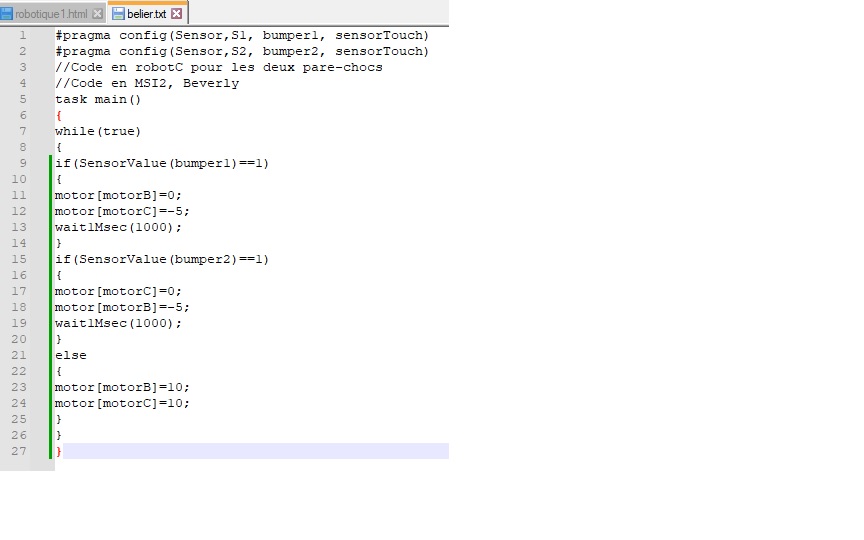864x540 pixels.
Task: Click the comment '//Code en robotC pour les deux pare-chocs'
Action: (219, 67)
